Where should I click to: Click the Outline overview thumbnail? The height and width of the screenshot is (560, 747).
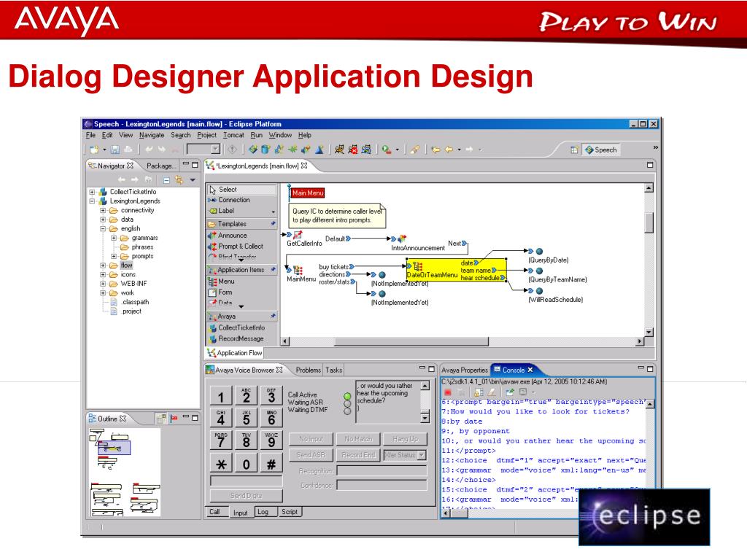124,472
